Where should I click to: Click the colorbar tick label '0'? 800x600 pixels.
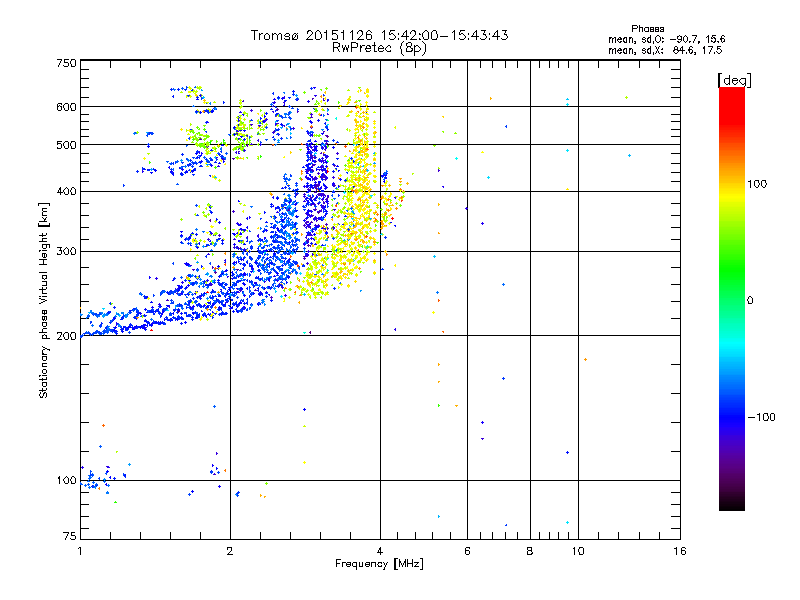click(750, 301)
